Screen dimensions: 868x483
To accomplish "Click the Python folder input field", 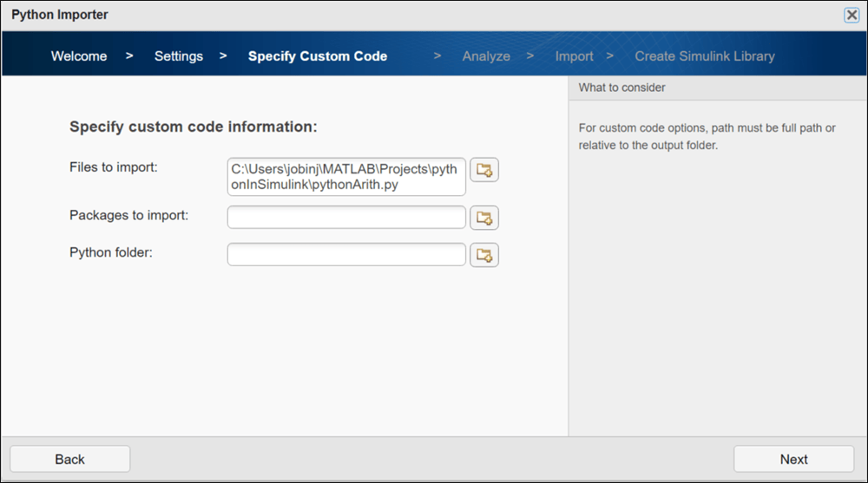I will coord(346,254).
